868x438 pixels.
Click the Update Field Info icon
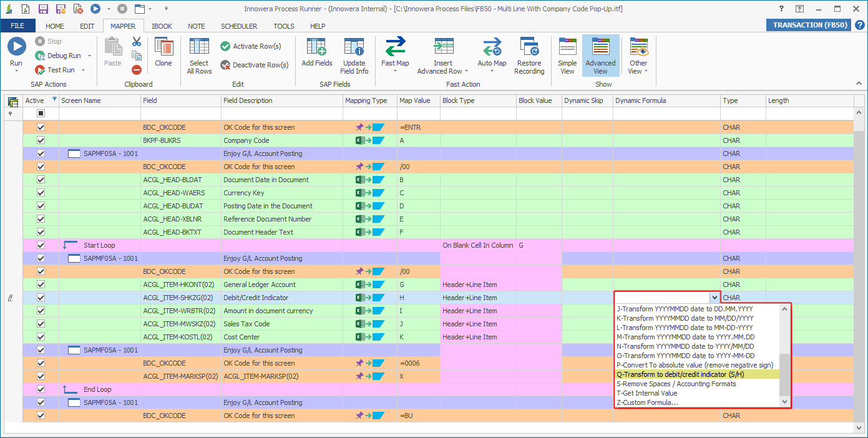pyautogui.click(x=354, y=47)
